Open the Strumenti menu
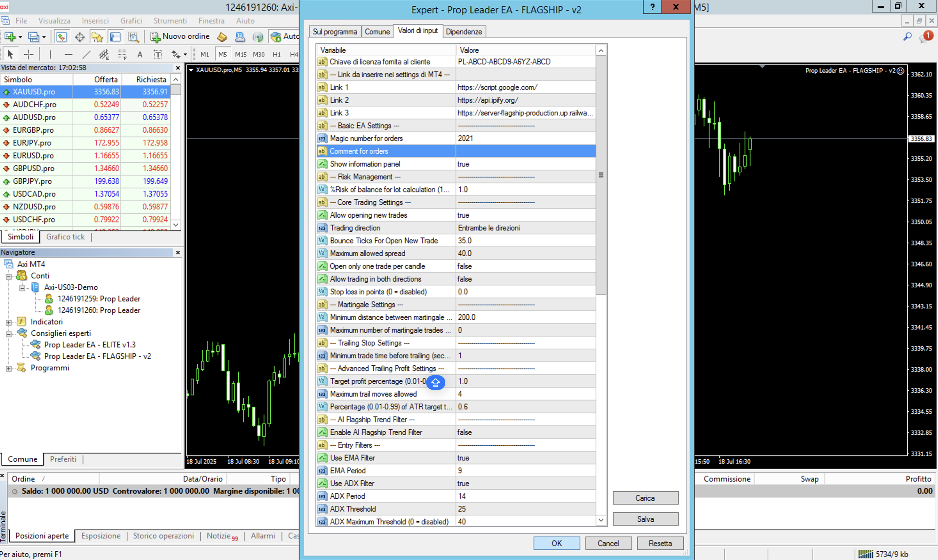The height and width of the screenshot is (560, 938). coord(170,21)
